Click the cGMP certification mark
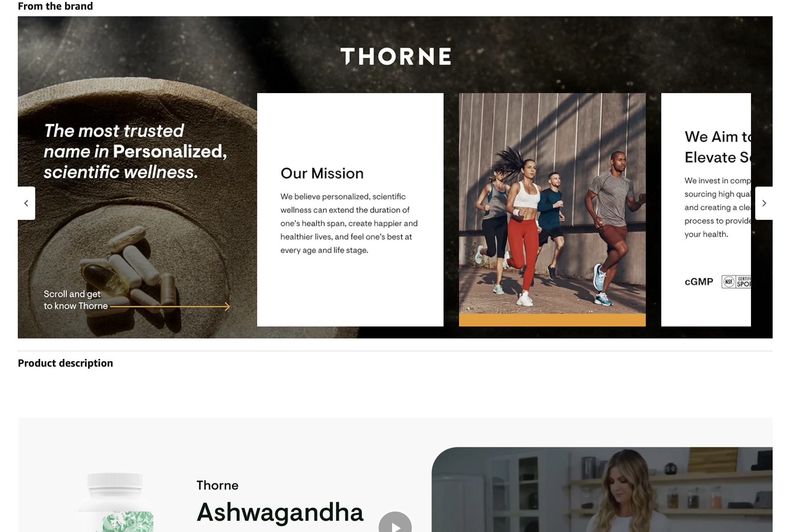 pos(699,282)
